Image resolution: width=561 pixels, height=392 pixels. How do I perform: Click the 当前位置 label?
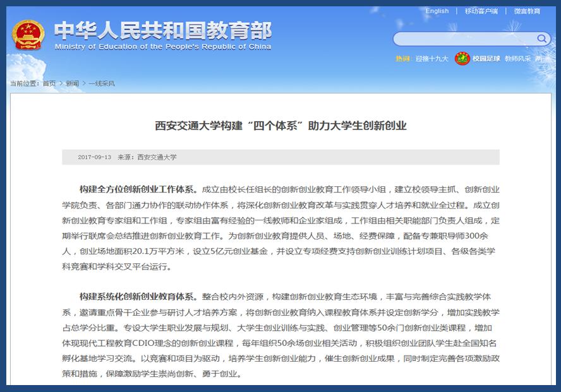(23, 83)
